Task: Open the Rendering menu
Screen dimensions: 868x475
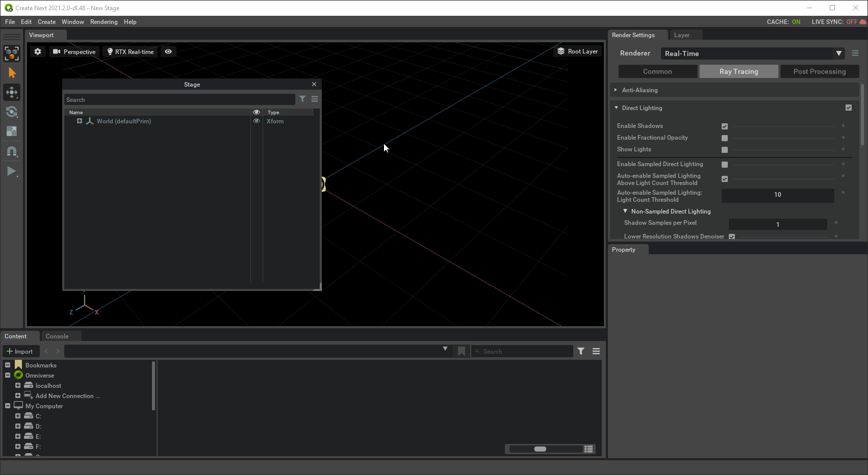Action: pyautogui.click(x=104, y=21)
